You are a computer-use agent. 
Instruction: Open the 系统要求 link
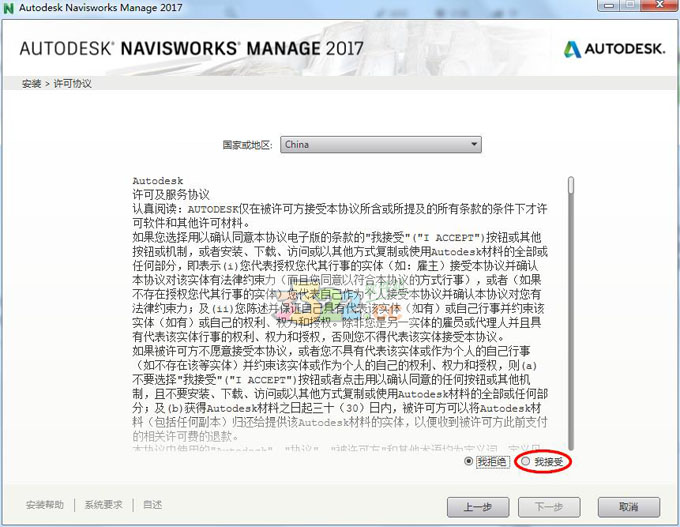coord(104,505)
